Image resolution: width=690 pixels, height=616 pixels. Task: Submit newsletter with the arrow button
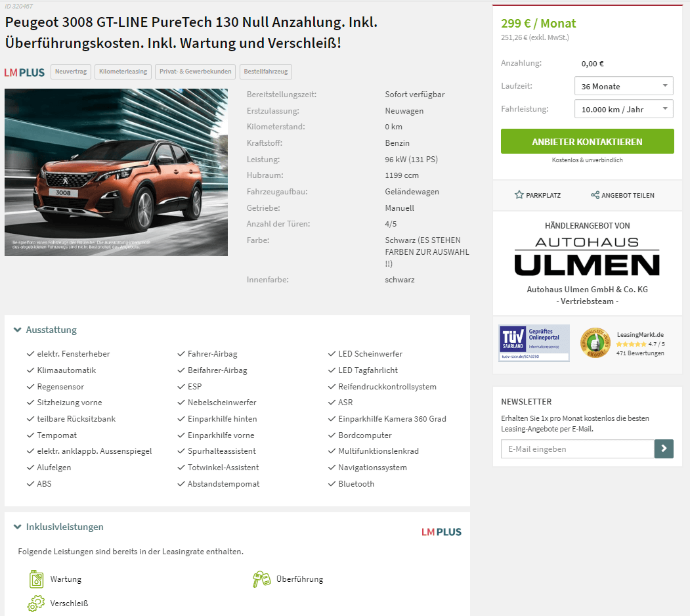click(x=664, y=449)
